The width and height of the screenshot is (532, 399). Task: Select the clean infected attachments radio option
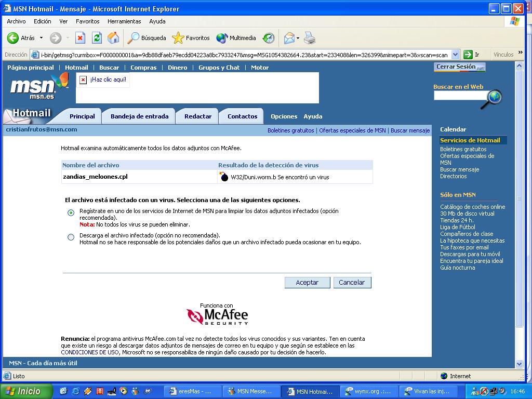71,212
